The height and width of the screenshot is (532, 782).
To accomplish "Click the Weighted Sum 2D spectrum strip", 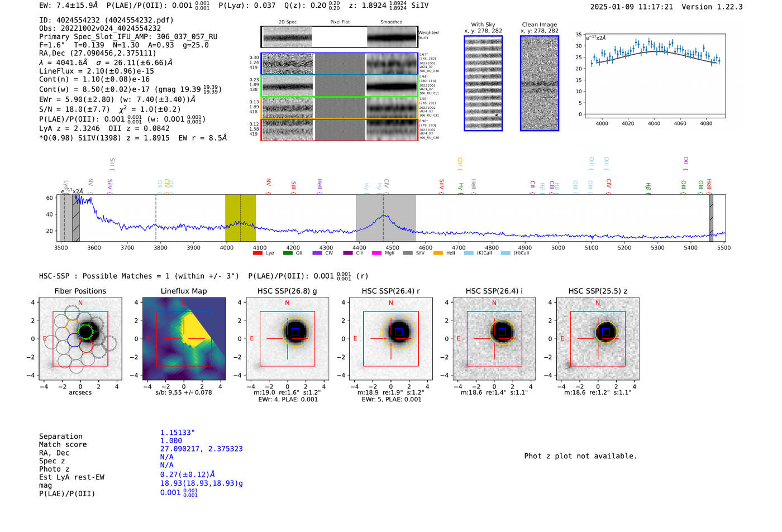I will [x=340, y=37].
